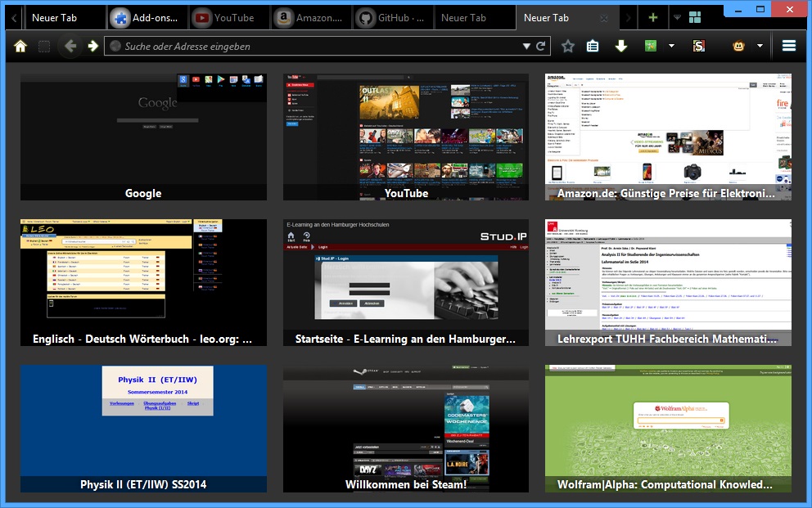
Task: Open the Downloads arrow icon
Action: tap(621, 46)
